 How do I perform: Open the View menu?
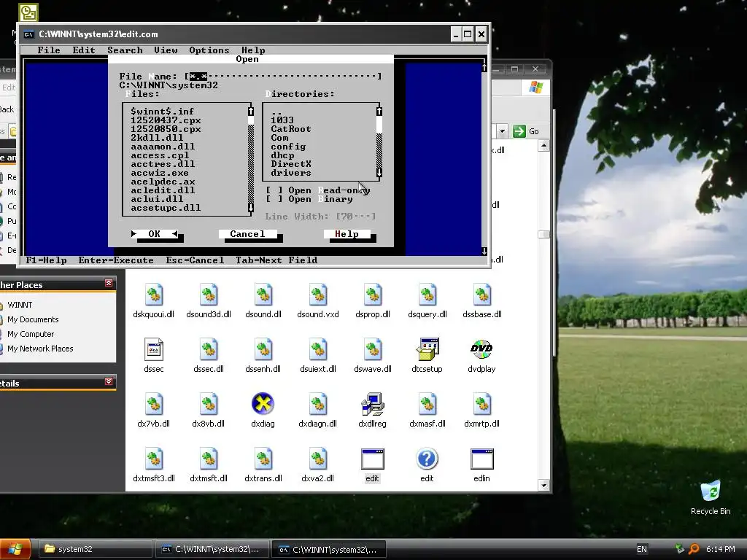166,50
